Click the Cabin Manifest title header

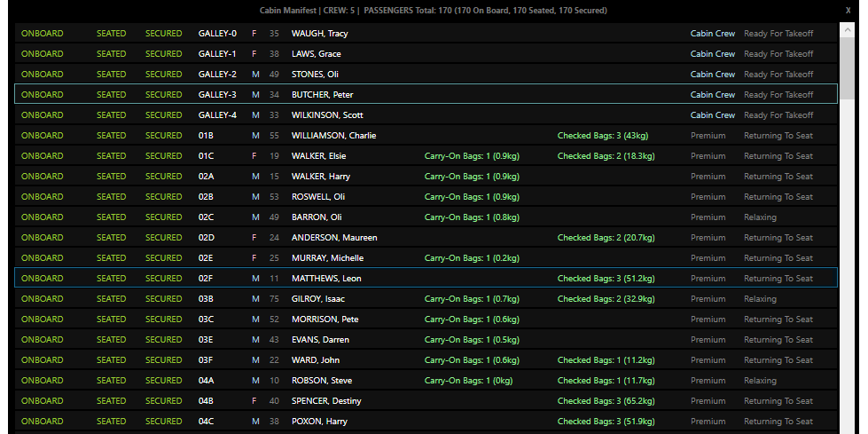click(x=433, y=10)
